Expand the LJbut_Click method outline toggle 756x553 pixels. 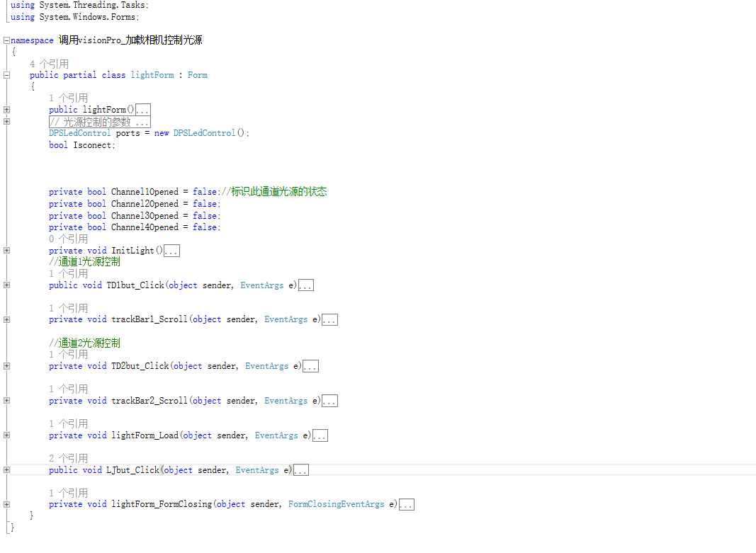point(7,470)
